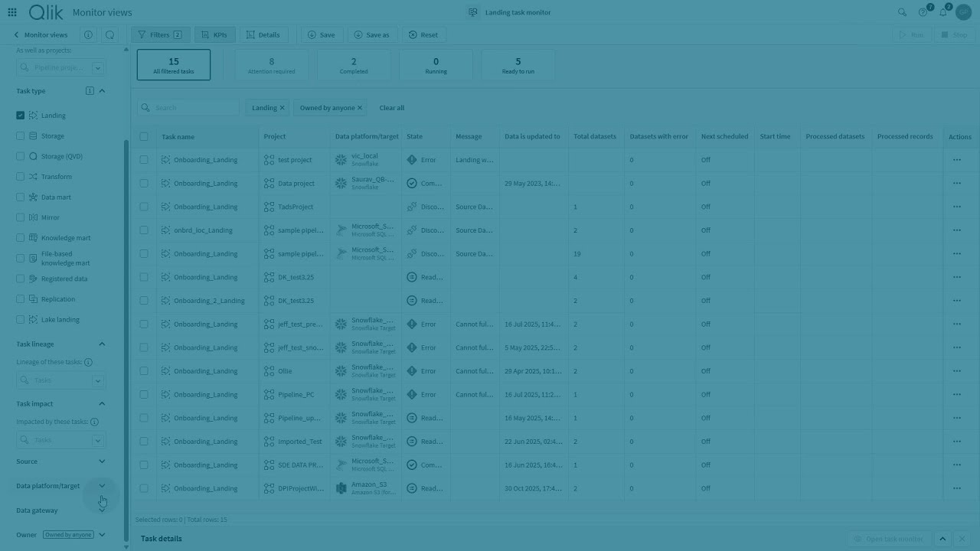
Task: Click the Amazon S3 platform icon
Action: click(341, 488)
